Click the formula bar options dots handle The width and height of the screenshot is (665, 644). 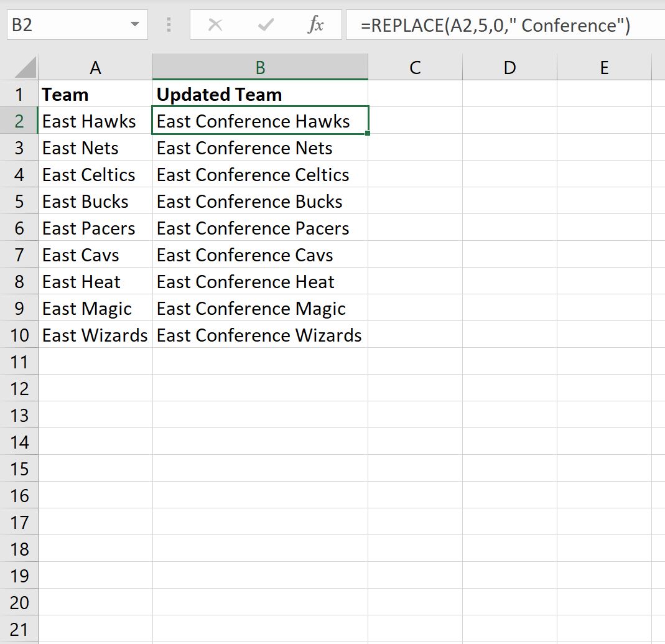click(169, 25)
